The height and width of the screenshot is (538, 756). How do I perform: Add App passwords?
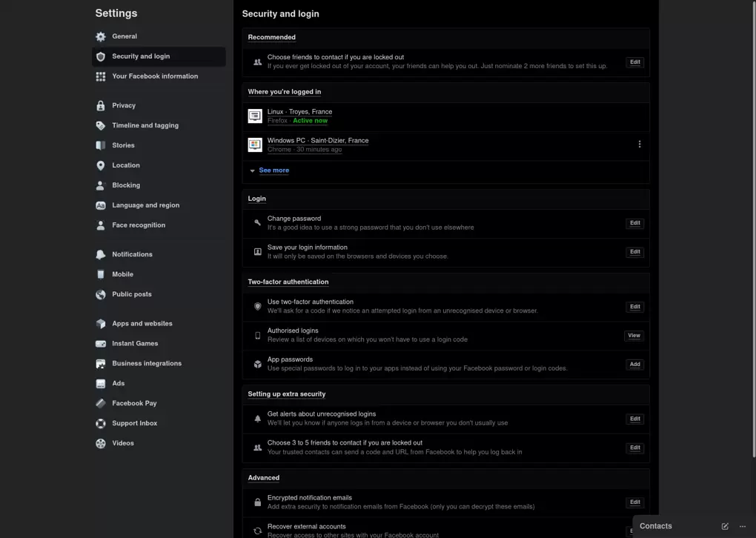tap(635, 365)
